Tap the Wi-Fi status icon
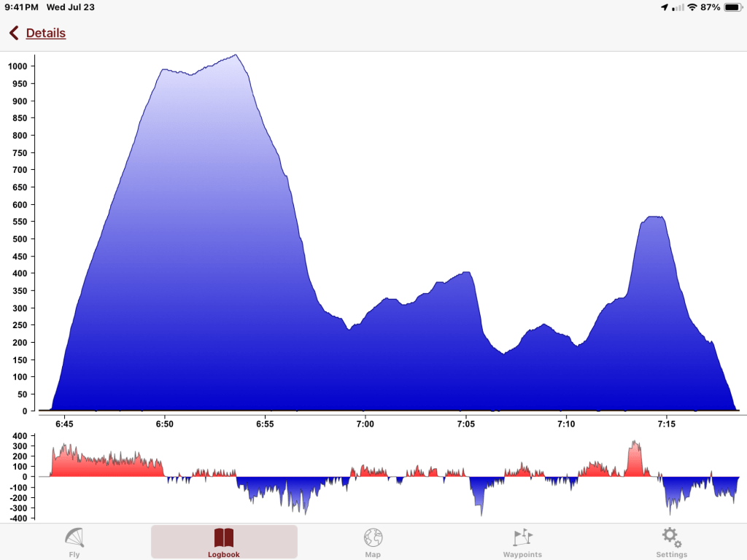 coord(692,7)
